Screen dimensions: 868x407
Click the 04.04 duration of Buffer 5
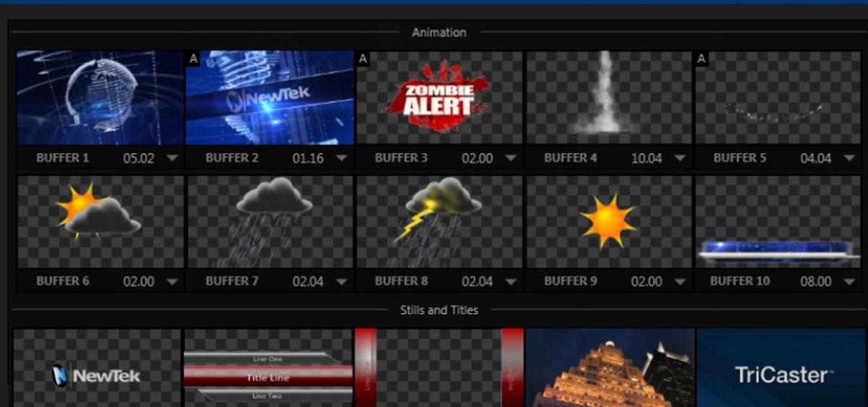[x=816, y=158]
